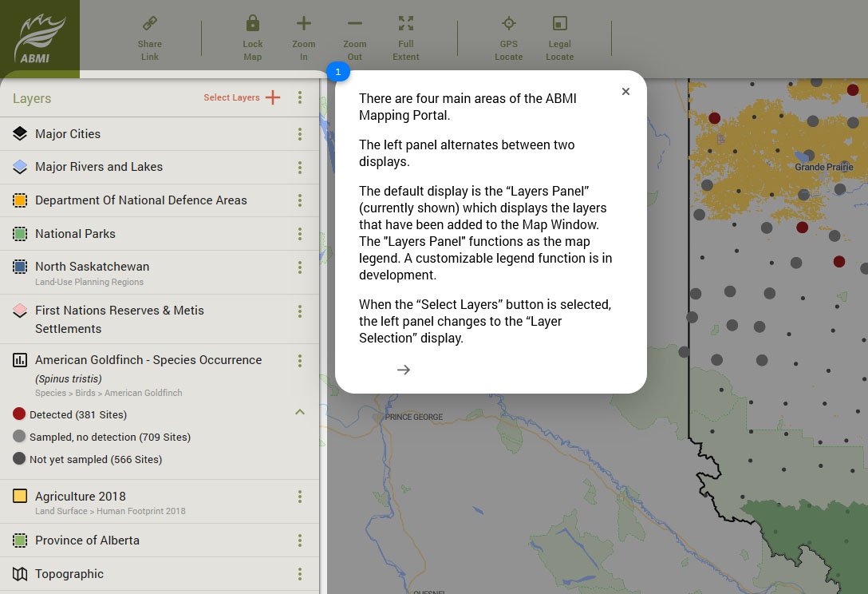Select the Province of Alberta label
The width and height of the screenshot is (868, 594).
pos(88,541)
